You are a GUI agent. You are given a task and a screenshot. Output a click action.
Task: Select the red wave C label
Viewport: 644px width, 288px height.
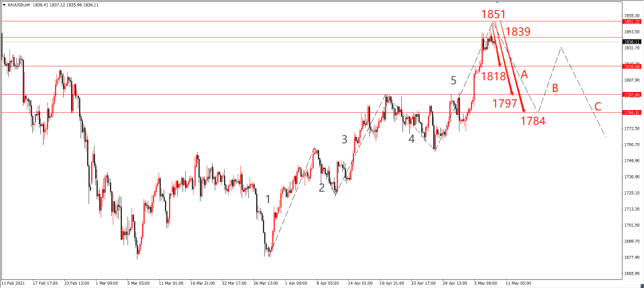(597, 106)
